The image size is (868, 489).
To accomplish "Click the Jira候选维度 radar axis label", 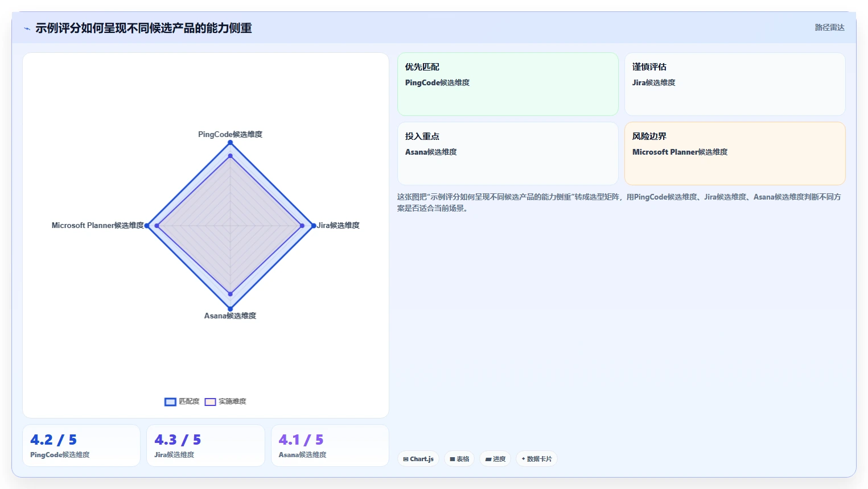I will coord(338,225).
